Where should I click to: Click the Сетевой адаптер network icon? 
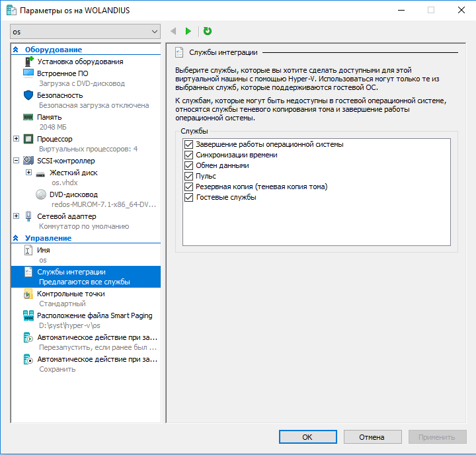[28, 216]
